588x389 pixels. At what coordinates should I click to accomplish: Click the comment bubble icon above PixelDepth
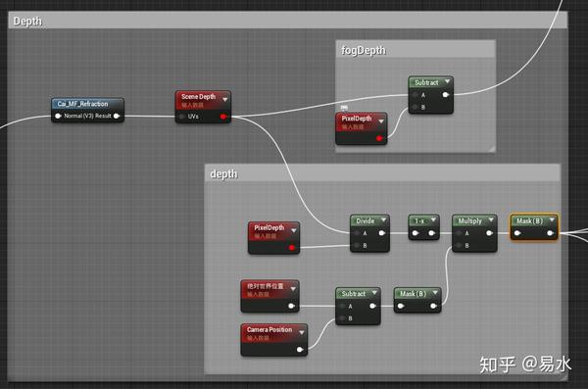[x=344, y=109]
